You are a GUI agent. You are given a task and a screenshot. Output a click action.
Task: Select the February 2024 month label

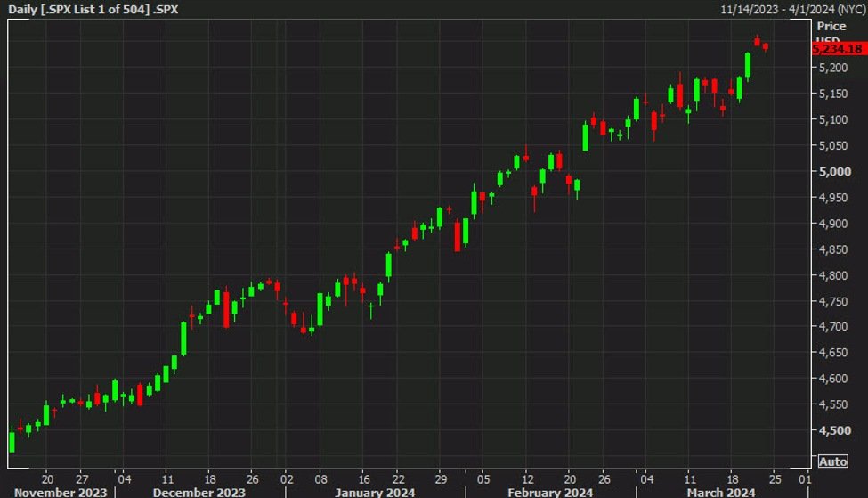point(549,492)
